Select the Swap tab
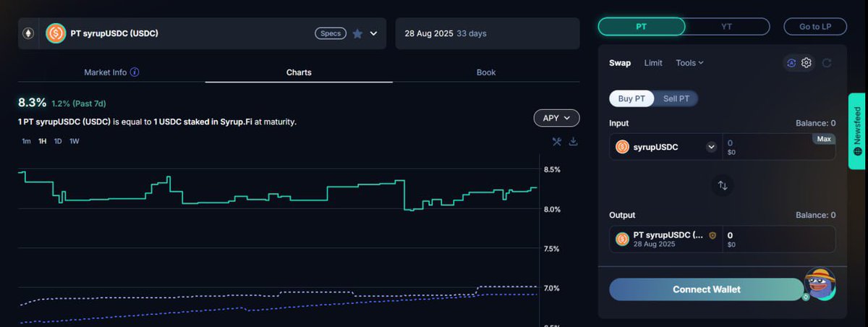Viewport: 868px width, 327px height. 620,63
